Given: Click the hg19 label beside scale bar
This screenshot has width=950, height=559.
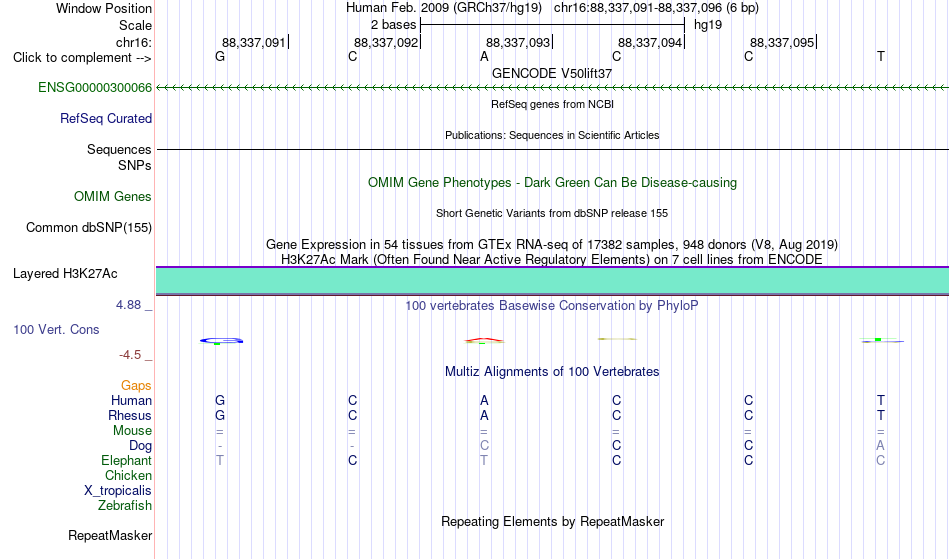Looking at the screenshot, I should 708,25.
